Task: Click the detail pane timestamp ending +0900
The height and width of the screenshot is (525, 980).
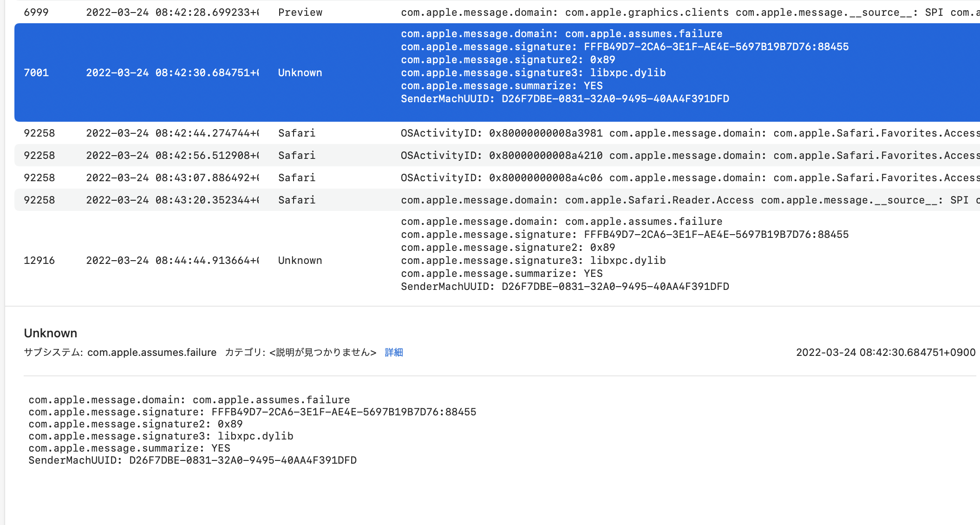Action: (x=886, y=353)
